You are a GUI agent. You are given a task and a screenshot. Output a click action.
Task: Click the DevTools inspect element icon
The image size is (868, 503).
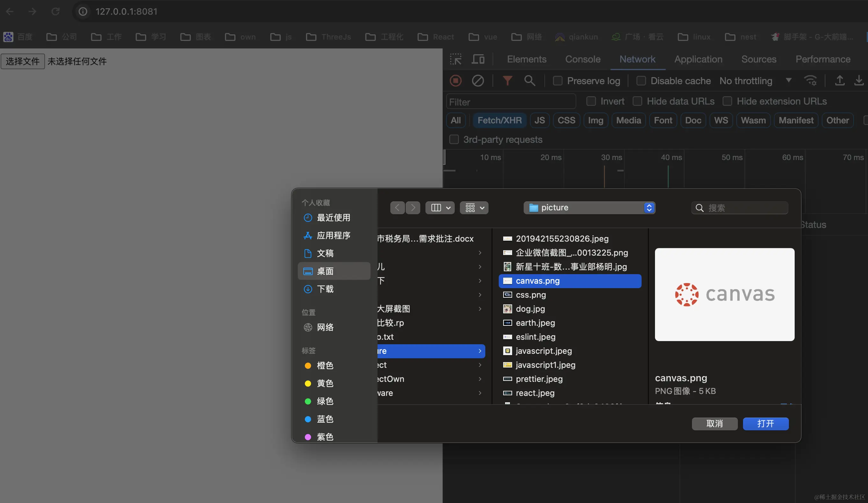point(455,59)
